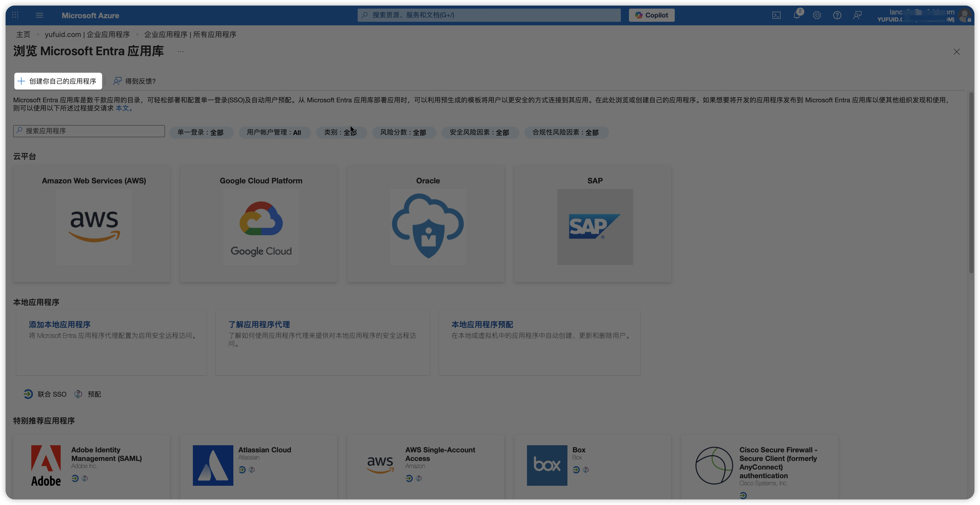Viewport: 980px width, 505px height.
Task: Expand the 风险分数 filter
Action: [403, 132]
